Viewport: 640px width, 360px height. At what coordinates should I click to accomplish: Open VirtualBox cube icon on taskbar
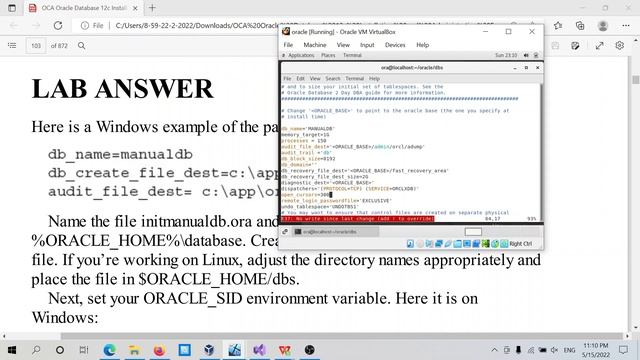(x=209, y=350)
